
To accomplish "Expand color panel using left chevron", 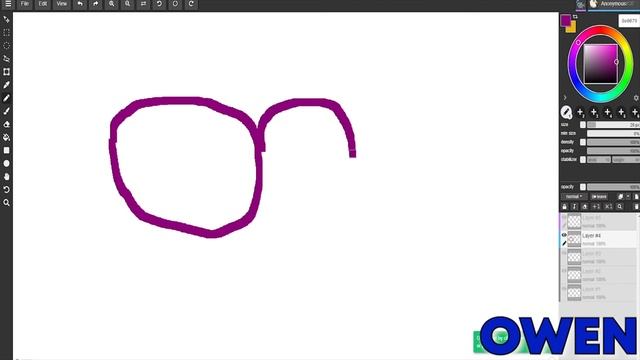I will [x=565, y=98].
